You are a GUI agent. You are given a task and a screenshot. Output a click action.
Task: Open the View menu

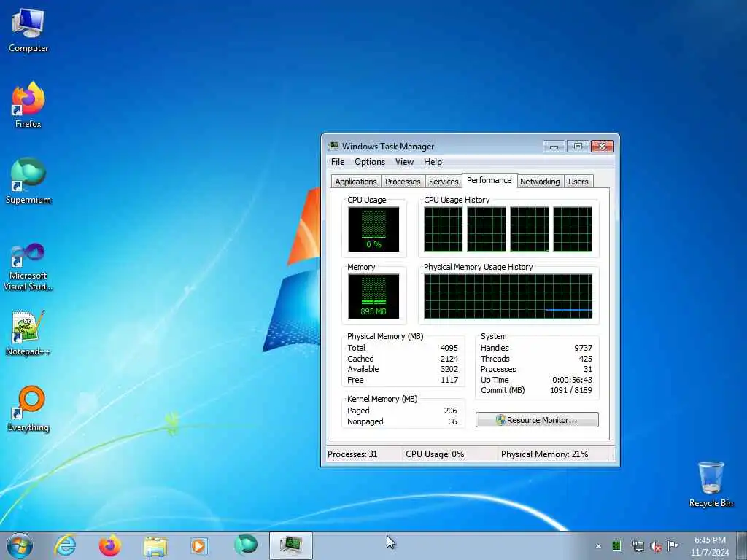click(x=404, y=162)
